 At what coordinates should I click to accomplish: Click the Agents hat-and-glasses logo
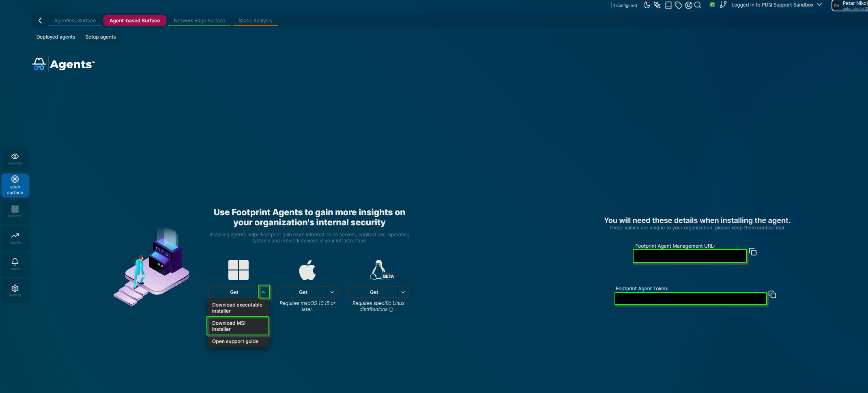click(x=39, y=64)
